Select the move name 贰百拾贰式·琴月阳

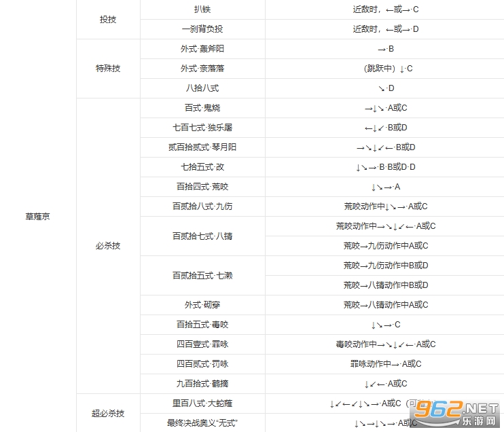202,147
